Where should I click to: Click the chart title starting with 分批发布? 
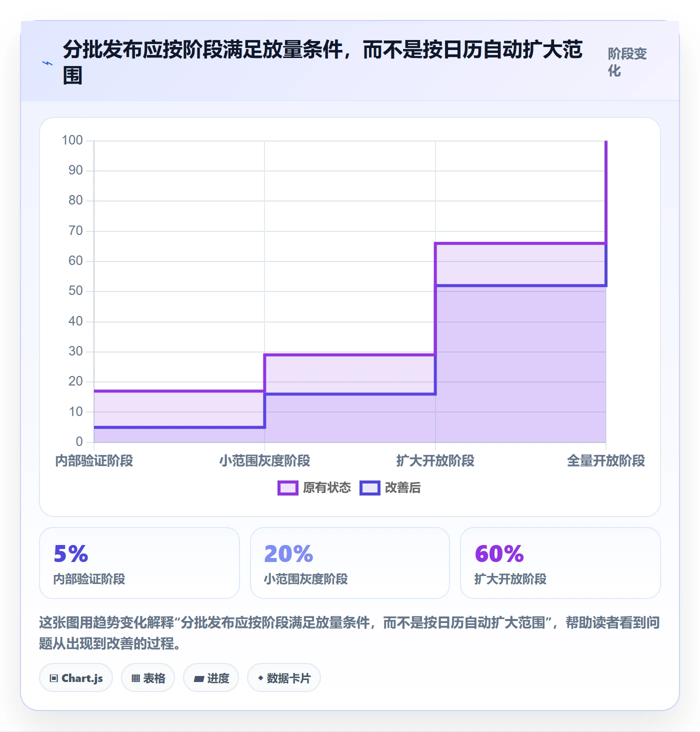point(323,62)
